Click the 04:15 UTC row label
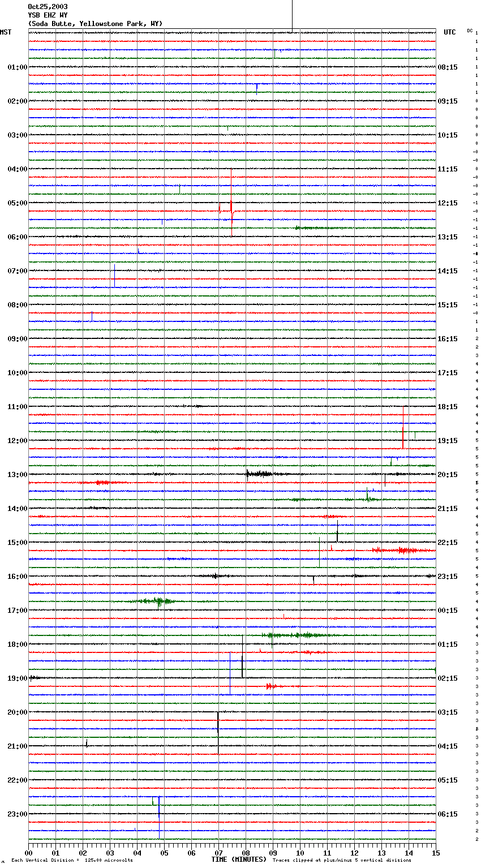 [x=448, y=746]
